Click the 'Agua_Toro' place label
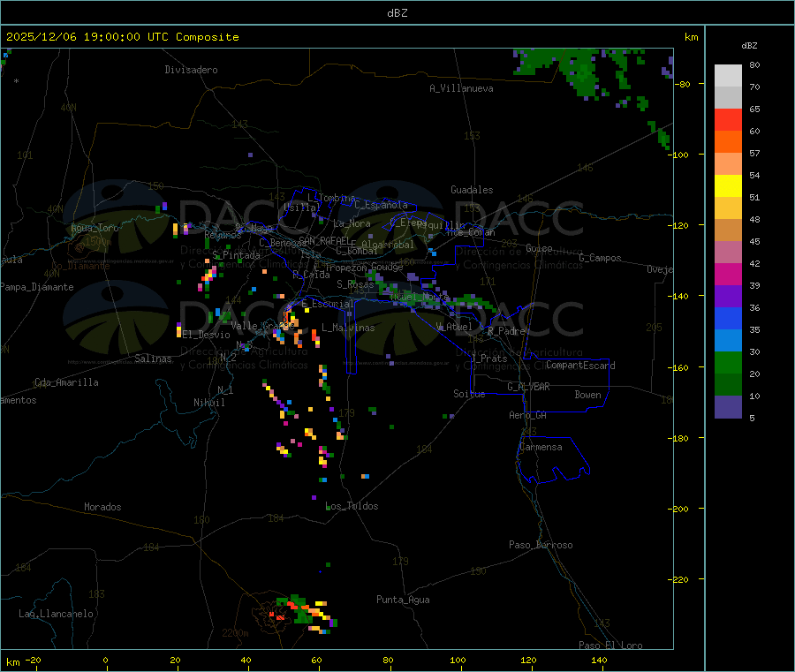 [x=95, y=228]
